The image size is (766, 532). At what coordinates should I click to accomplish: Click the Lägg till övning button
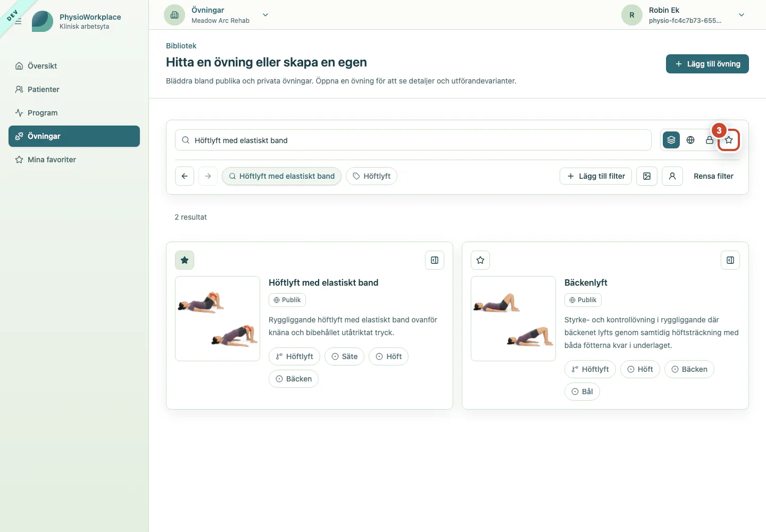pos(707,64)
